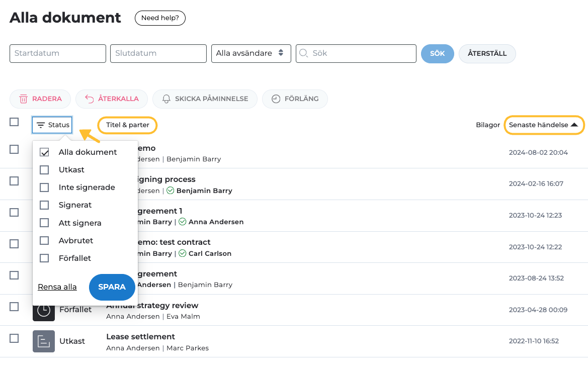Click the Utkast draft document icon

pyautogui.click(x=44, y=341)
